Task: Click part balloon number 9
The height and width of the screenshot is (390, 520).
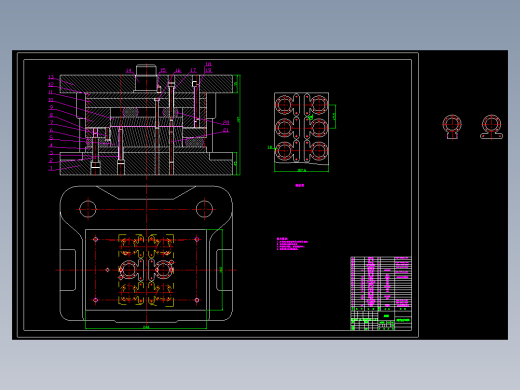Action: (51, 107)
